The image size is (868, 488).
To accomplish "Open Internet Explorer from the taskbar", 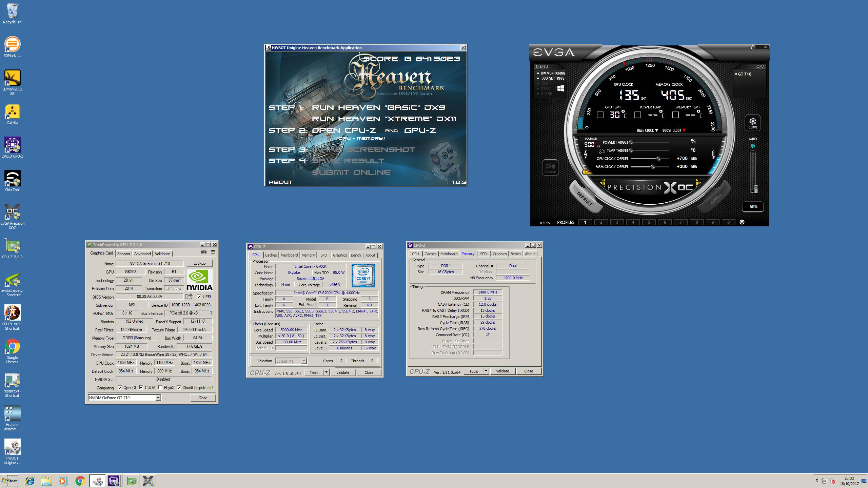I will (30, 481).
